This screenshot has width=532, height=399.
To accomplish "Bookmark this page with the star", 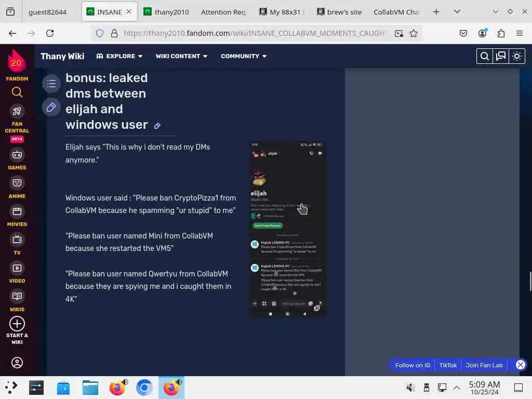I will 413,33.
